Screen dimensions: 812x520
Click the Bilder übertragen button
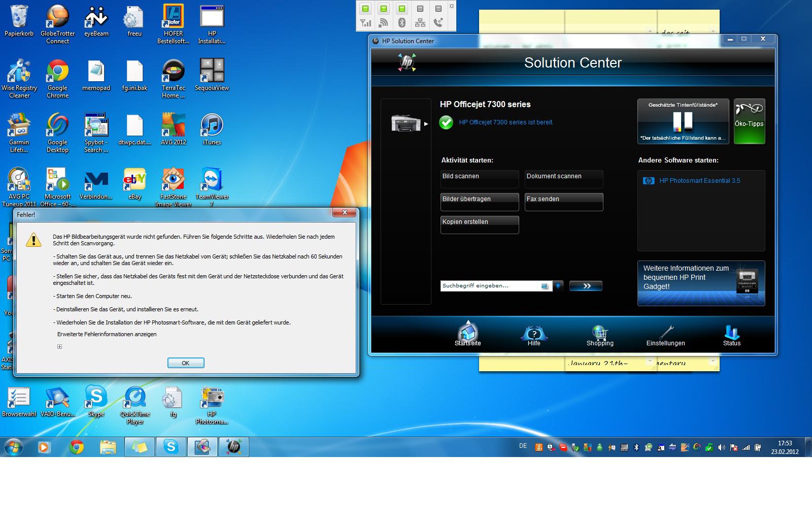pyautogui.click(x=480, y=202)
